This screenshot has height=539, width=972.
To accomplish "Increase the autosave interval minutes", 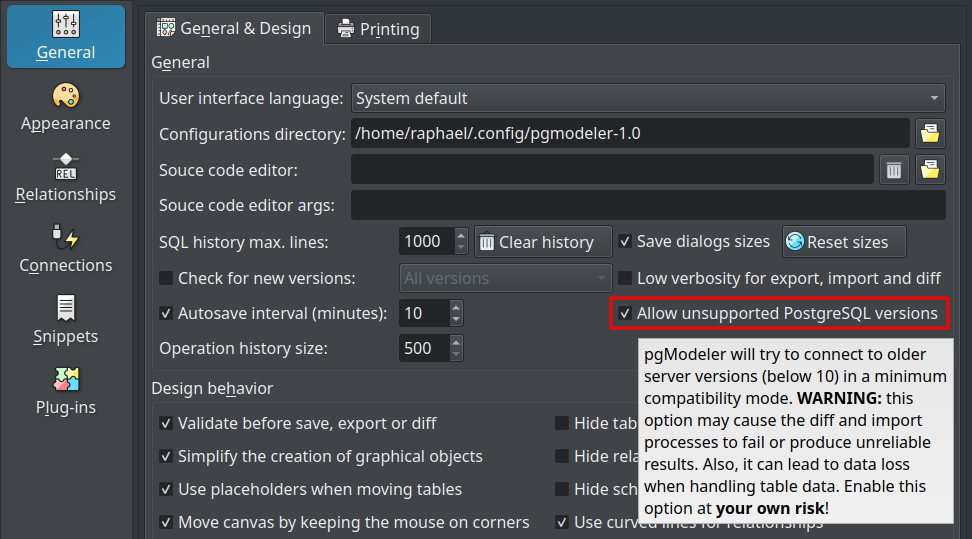I will (456, 306).
